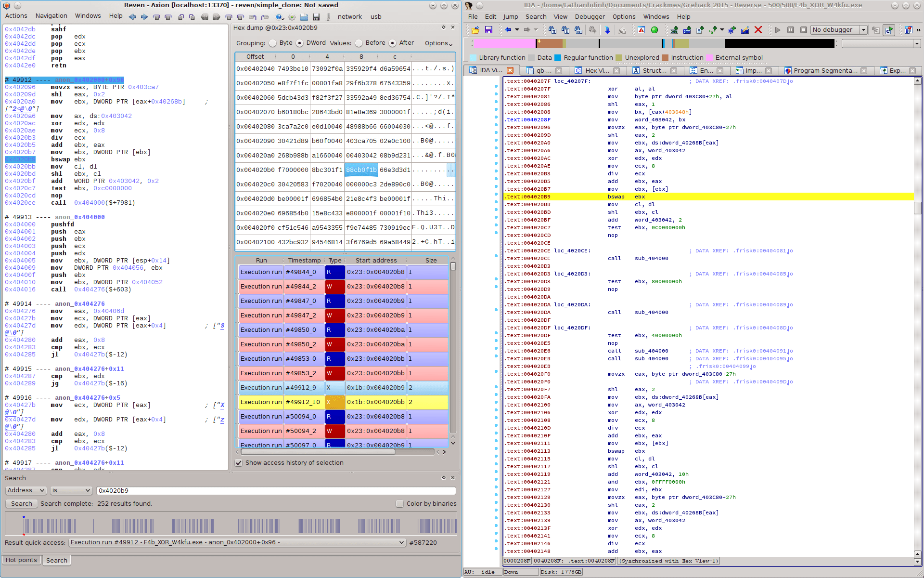Edit a comment with the pencil icon
924x578 pixels.
click(x=745, y=30)
